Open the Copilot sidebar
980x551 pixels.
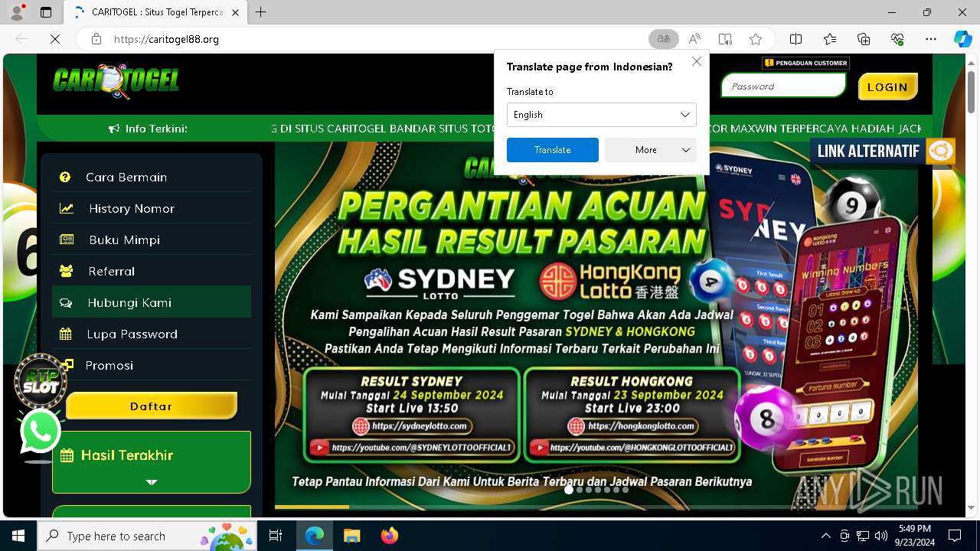pos(962,39)
